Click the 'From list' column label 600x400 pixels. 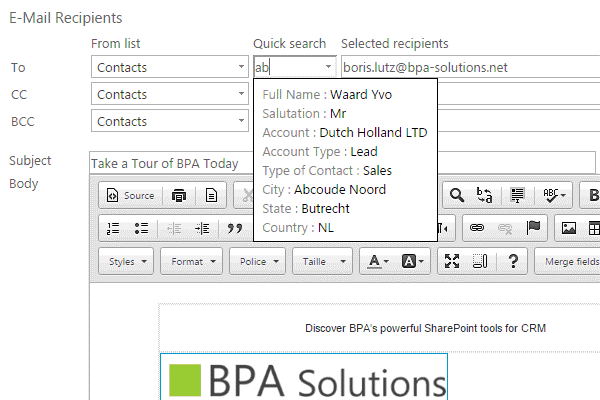click(x=116, y=44)
